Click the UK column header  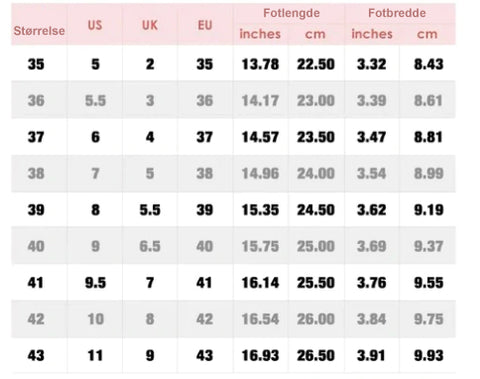point(150,25)
